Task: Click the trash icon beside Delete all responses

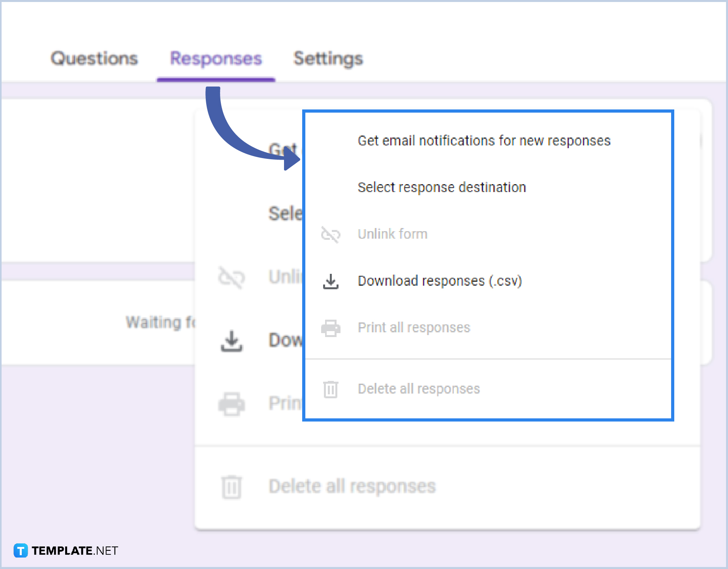Action: 331,390
